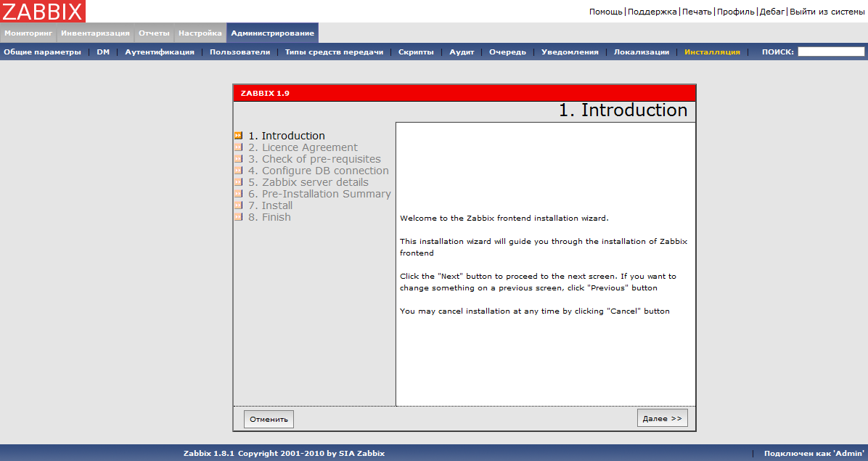868x461 pixels.
Task: Select step 1. Introduction in the list
Action: click(x=287, y=136)
